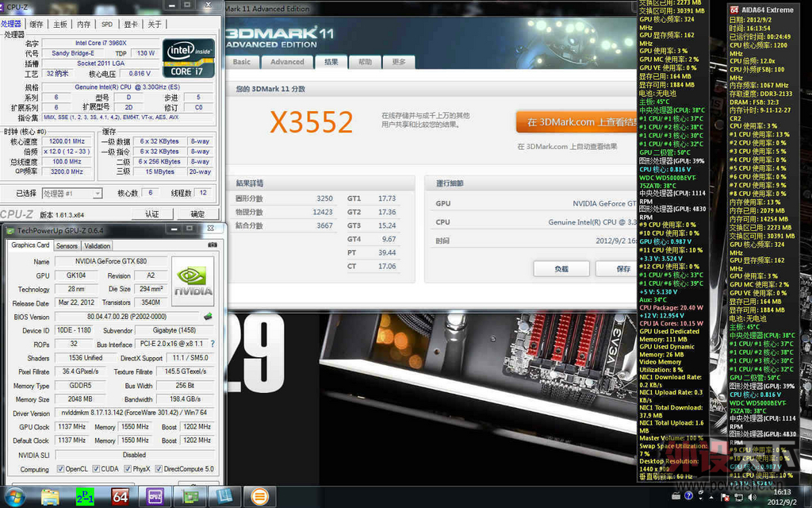
Task: Select the Graphics Card tab in GPU-Z
Action: (30, 244)
